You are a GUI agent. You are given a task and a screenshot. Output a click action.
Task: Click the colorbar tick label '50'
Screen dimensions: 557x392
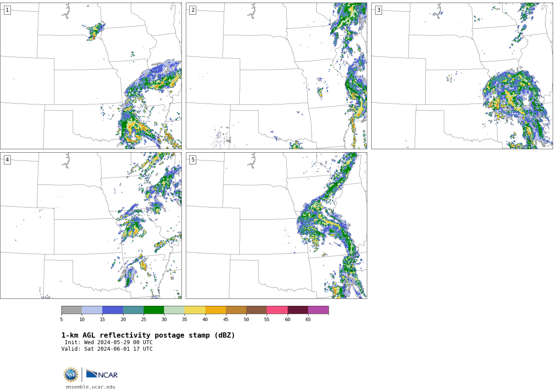246,320
